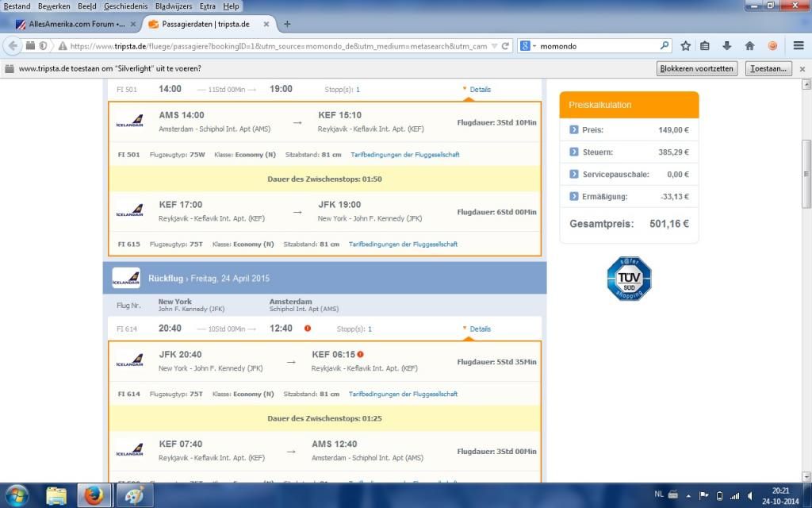Click the Toestaan... button
Viewport: 812px width, 508px height.
pos(768,68)
